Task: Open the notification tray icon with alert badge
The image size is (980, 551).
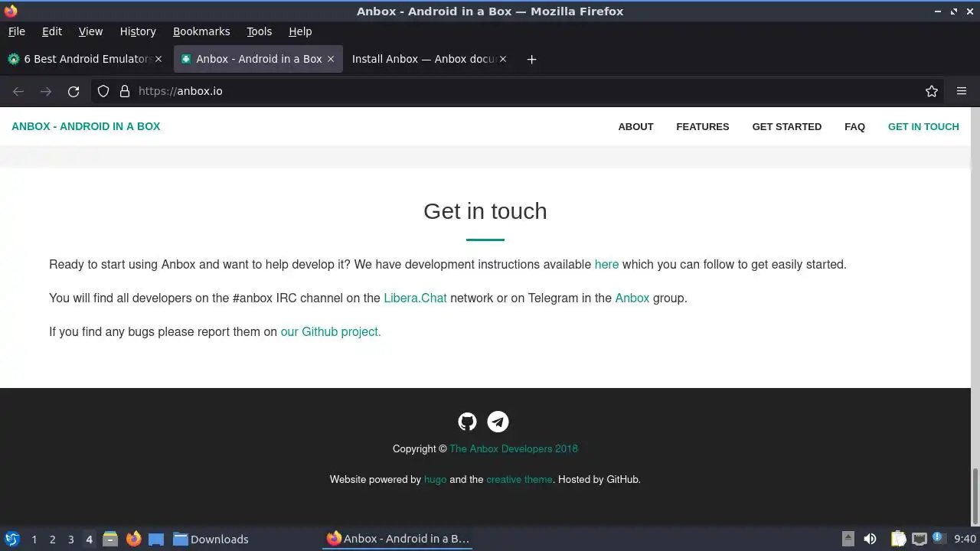Action: point(939,539)
